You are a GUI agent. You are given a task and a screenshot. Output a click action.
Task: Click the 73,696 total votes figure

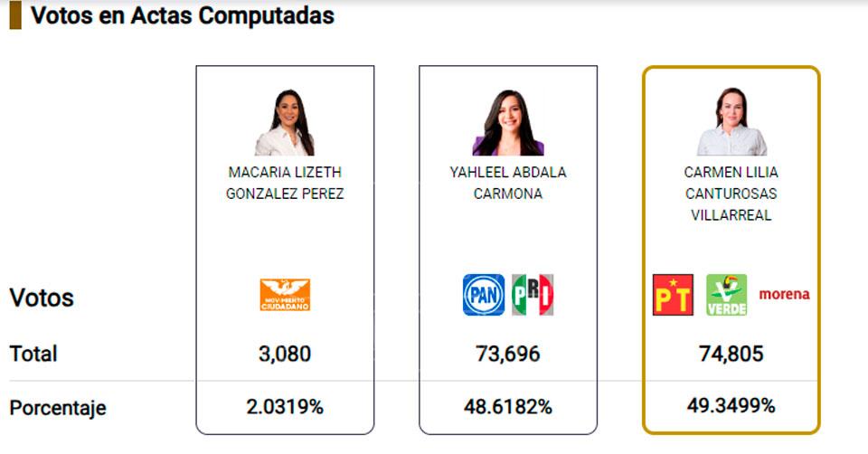coord(507,354)
